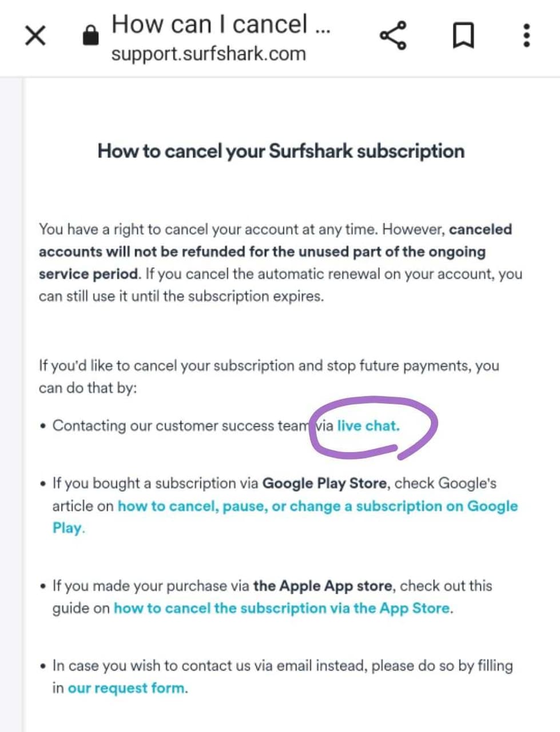Open the three-dot overflow menu

click(527, 35)
